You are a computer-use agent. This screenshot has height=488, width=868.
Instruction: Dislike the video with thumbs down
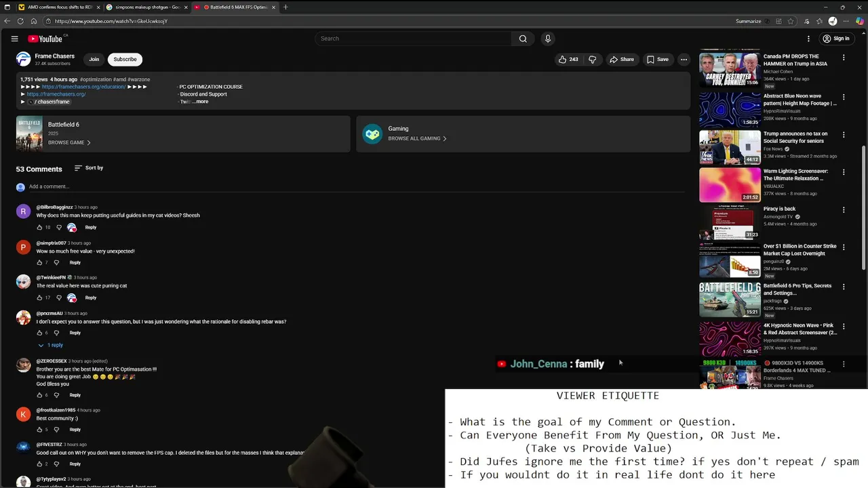(593, 60)
